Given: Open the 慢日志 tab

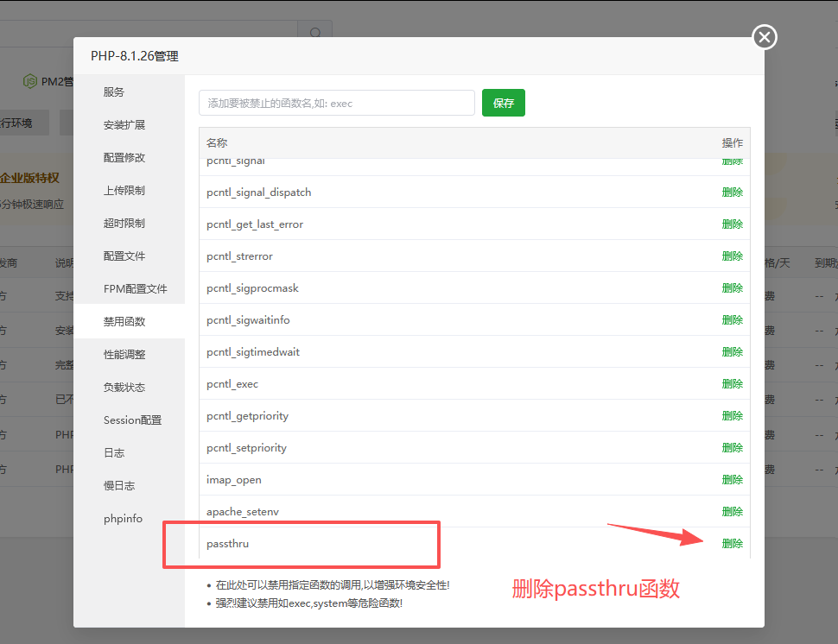Looking at the screenshot, I should point(118,485).
